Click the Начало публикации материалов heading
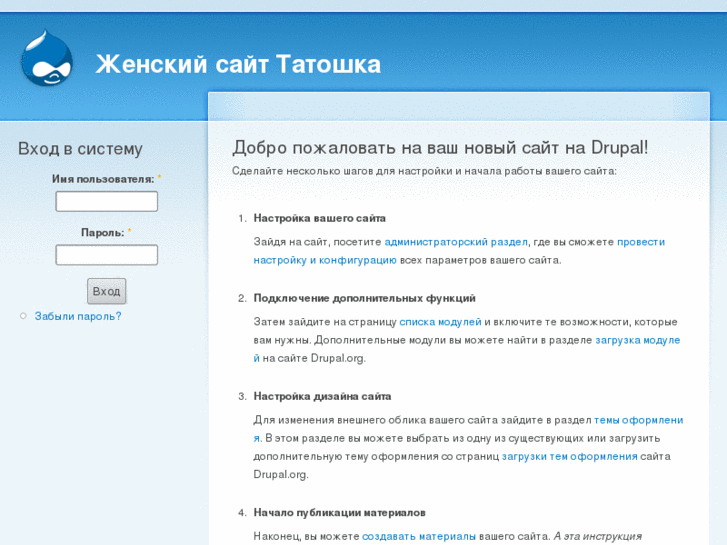Screen dimensions: 727x545 click(x=339, y=513)
